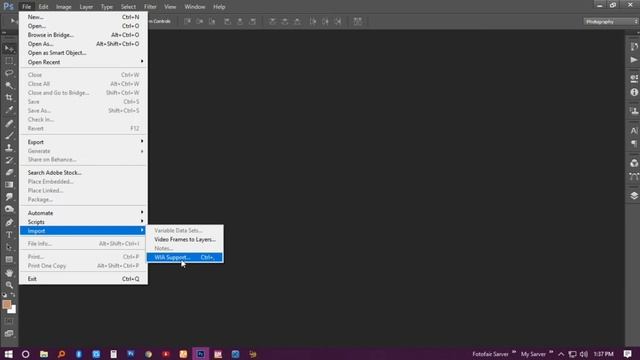The height and width of the screenshot is (360, 640).
Task: Open the Select menu
Action: point(128,7)
